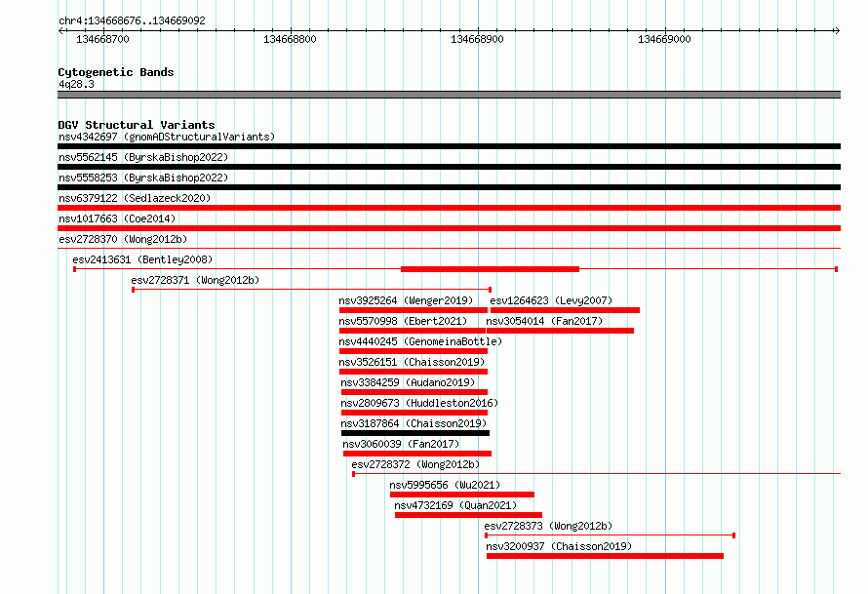
Task: Click the thick red segment of esv2413631
Action: 490,269
